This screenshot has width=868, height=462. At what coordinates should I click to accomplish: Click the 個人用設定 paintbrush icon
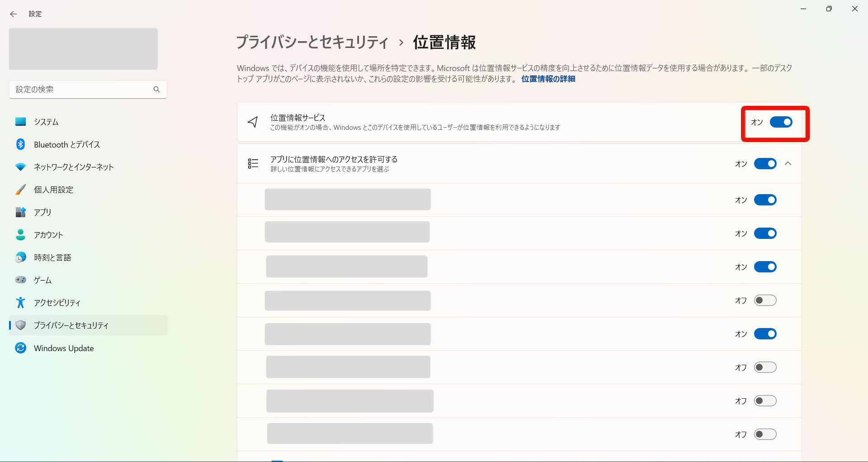[x=20, y=190]
